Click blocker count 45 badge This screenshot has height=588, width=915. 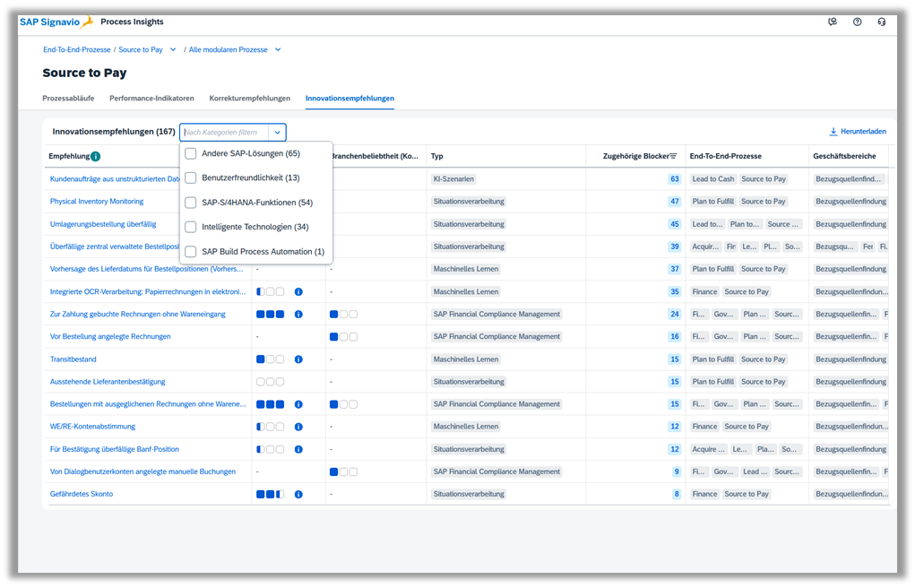[x=675, y=224]
